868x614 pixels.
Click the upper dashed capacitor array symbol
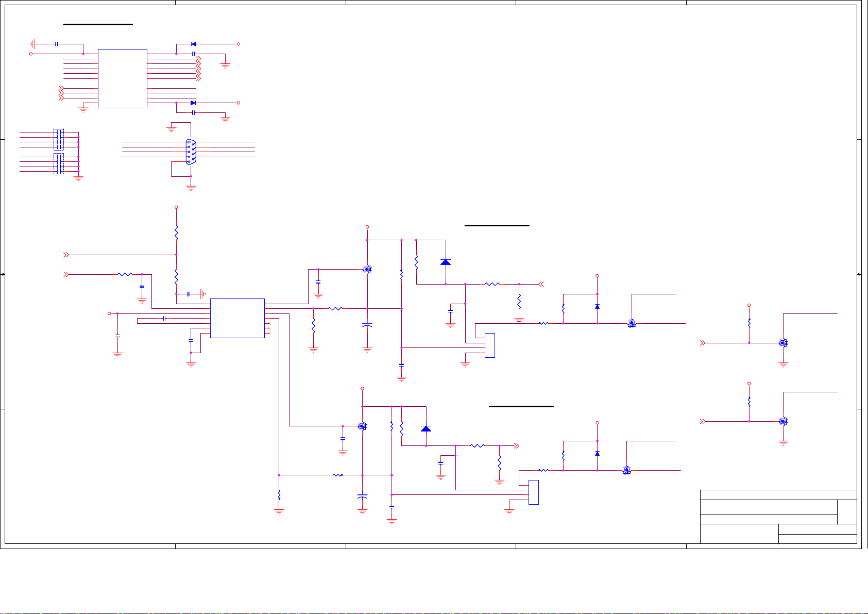[59, 139]
